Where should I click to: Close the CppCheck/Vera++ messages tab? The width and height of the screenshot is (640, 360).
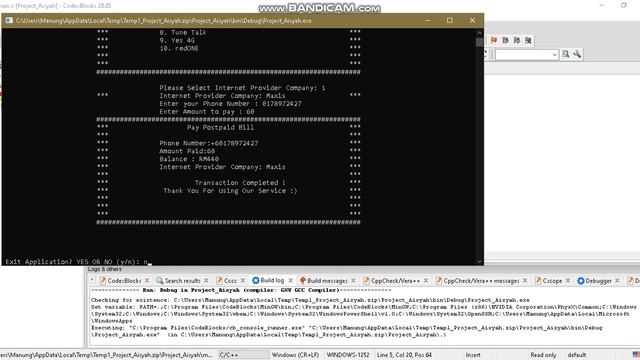click(x=525, y=280)
